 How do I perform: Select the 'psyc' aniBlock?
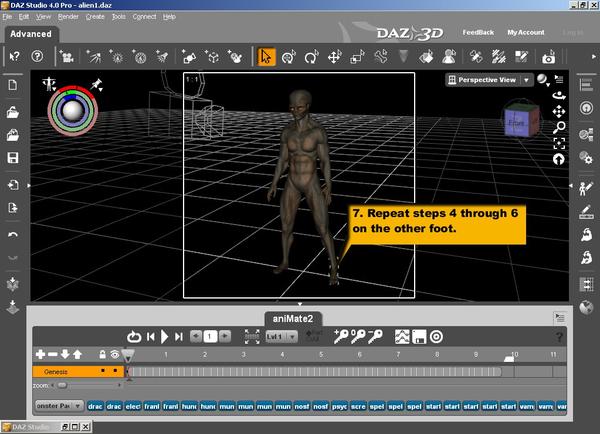pyautogui.click(x=339, y=406)
